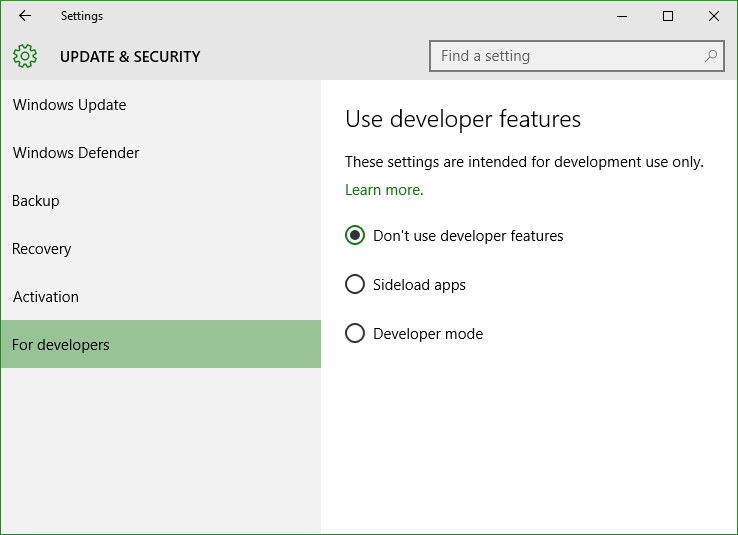Enable the Developer mode radio button

355,333
